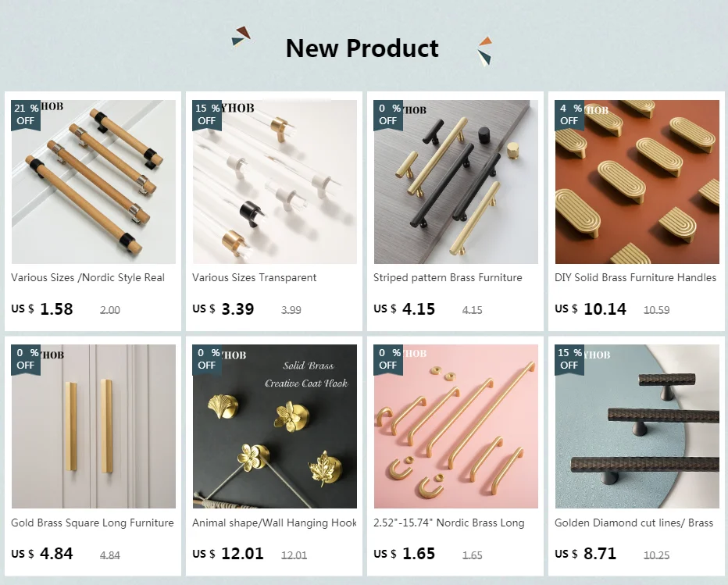Click the 15% OFF badge on transparent handles
The image size is (728, 585).
pos(207,115)
